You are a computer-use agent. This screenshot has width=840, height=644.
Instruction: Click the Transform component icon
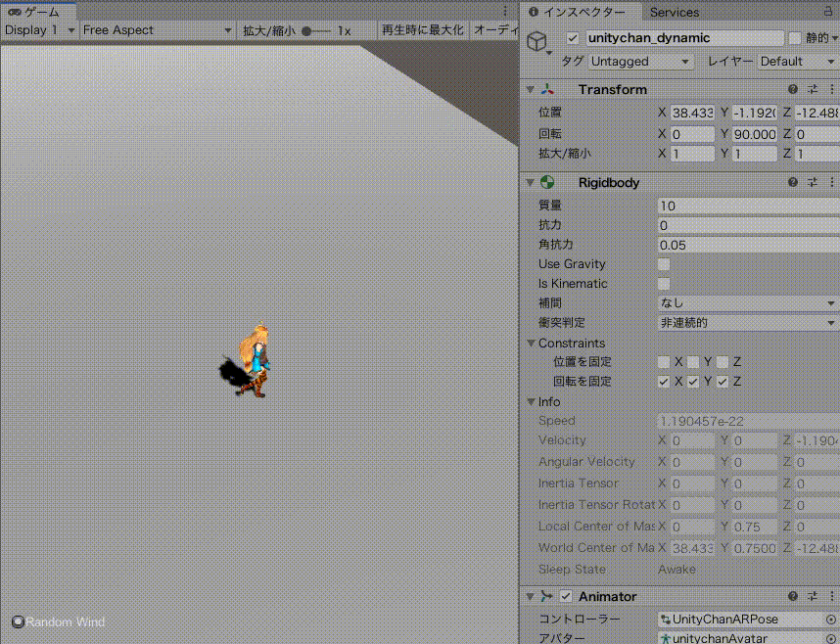545,89
